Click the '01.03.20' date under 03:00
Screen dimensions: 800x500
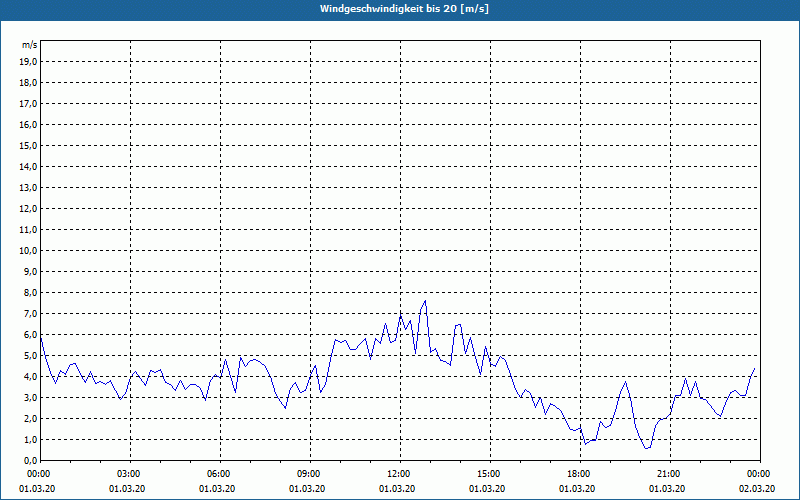pyautogui.click(x=127, y=489)
